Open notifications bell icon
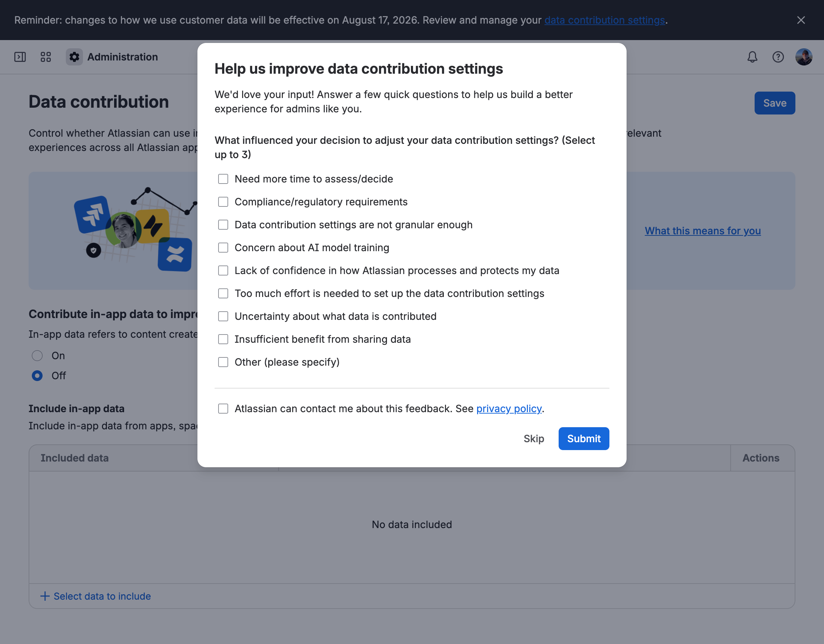Screen dimensions: 824x644 [x=752, y=57]
